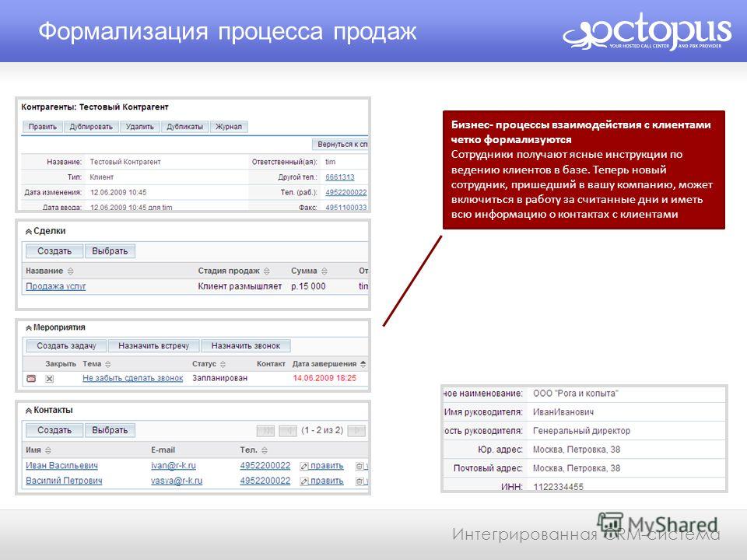Click the next-page pagination button in Контакты

356,430
